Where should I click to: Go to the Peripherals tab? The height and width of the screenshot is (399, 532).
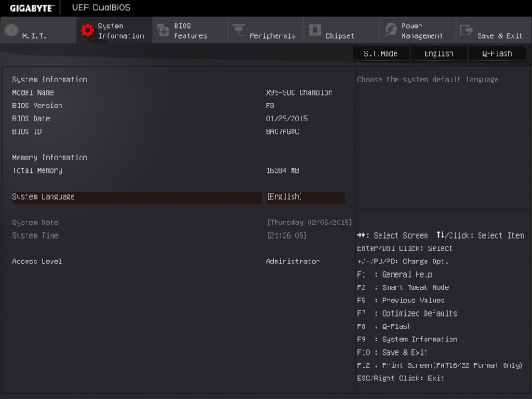tap(266, 30)
